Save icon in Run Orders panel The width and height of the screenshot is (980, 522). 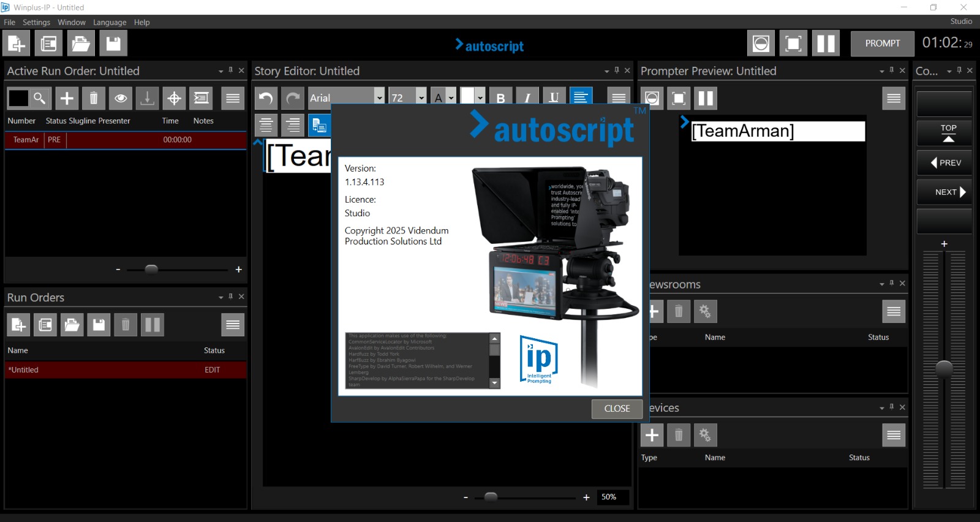[x=99, y=325]
